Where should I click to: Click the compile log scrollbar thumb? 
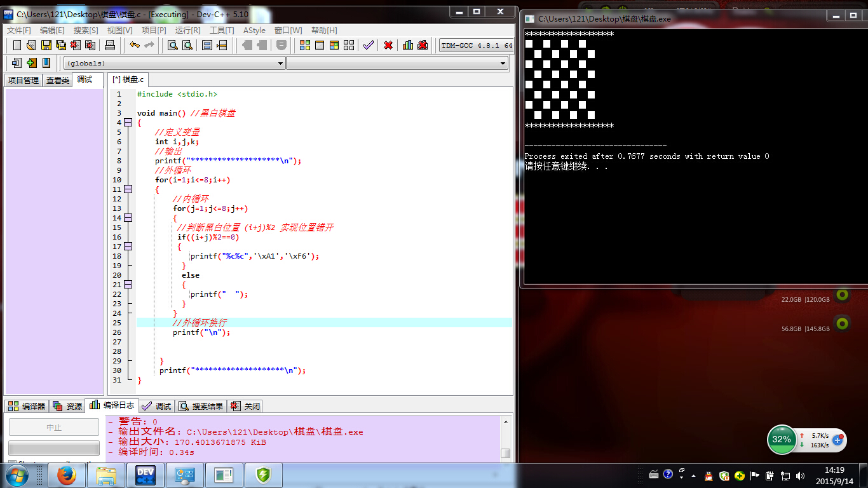(x=505, y=453)
